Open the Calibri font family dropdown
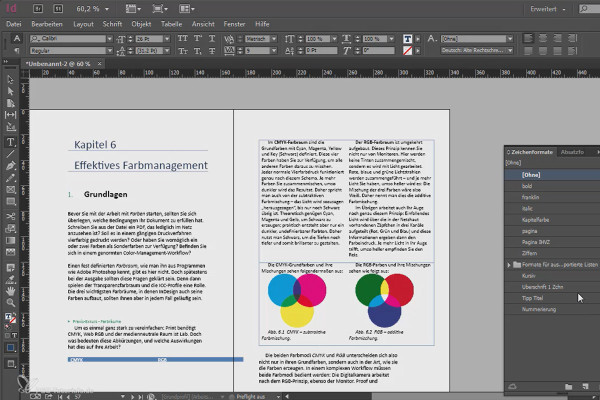 pos(110,39)
